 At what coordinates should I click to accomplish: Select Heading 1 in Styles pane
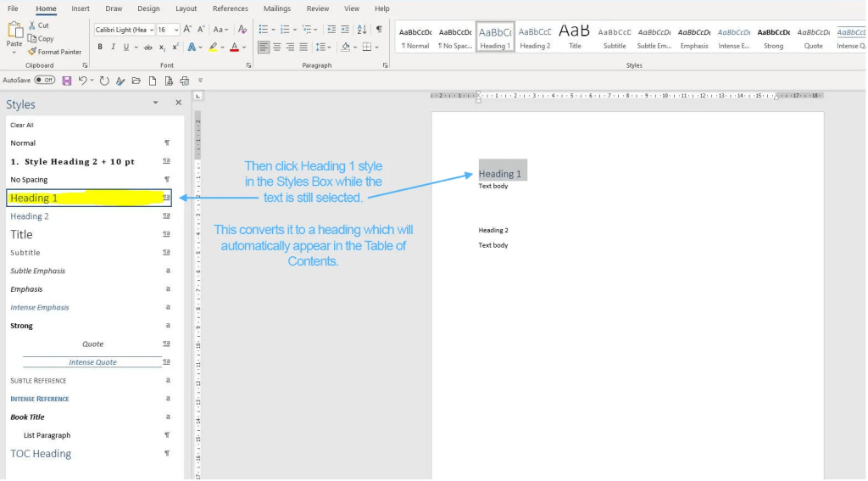89,198
